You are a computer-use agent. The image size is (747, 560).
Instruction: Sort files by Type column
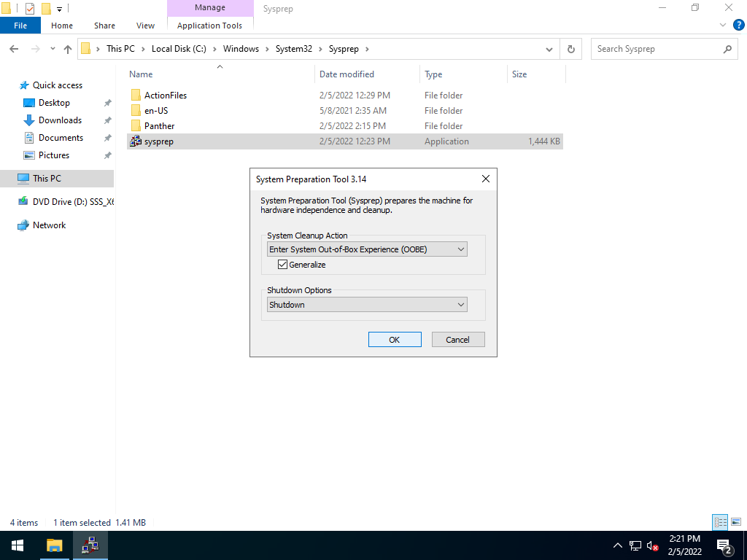463,74
